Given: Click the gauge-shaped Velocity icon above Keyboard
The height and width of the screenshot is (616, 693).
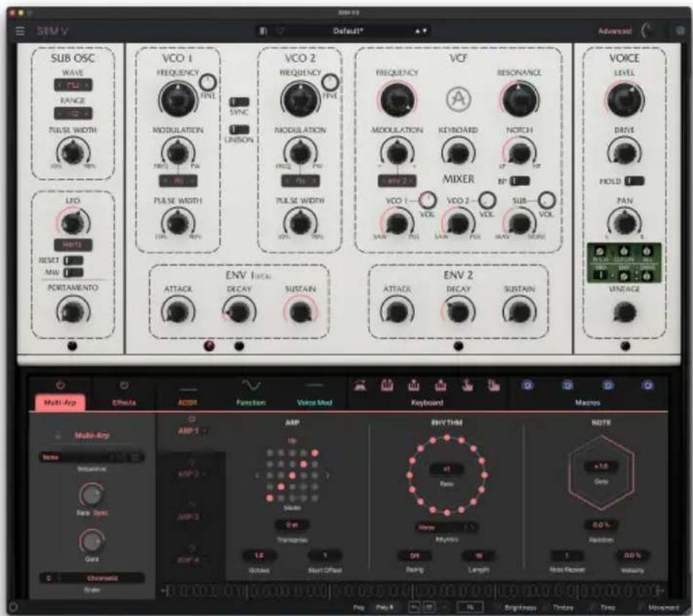Looking at the screenshot, I should coord(360,386).
